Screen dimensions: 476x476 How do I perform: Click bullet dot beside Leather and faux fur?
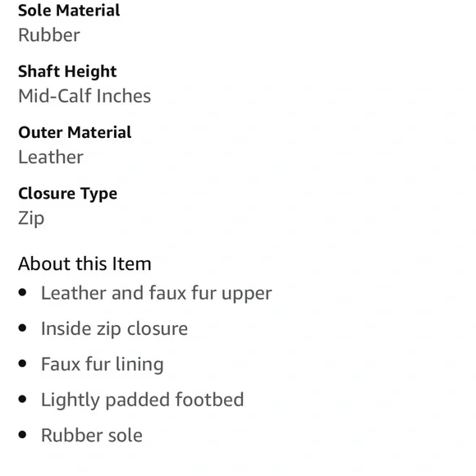22,292
